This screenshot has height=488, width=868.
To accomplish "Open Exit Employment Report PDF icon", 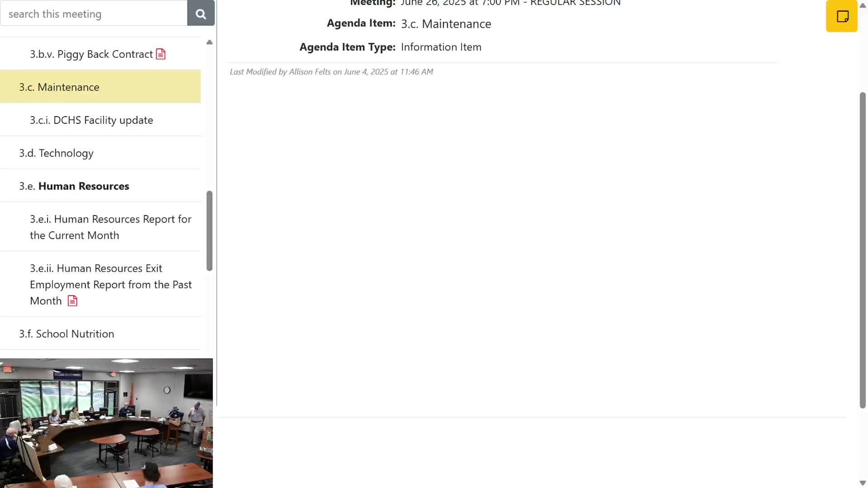I will pyautogui.click(x=72, y=301).
